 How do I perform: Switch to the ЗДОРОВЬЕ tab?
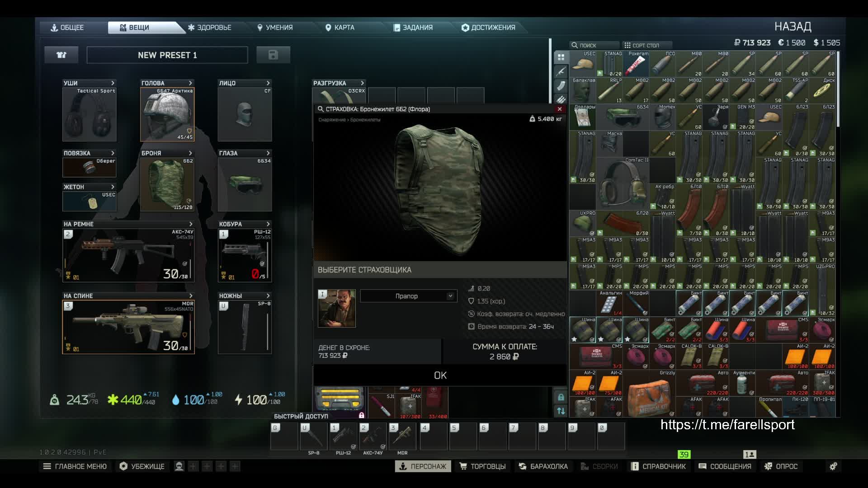coord(210,28)
